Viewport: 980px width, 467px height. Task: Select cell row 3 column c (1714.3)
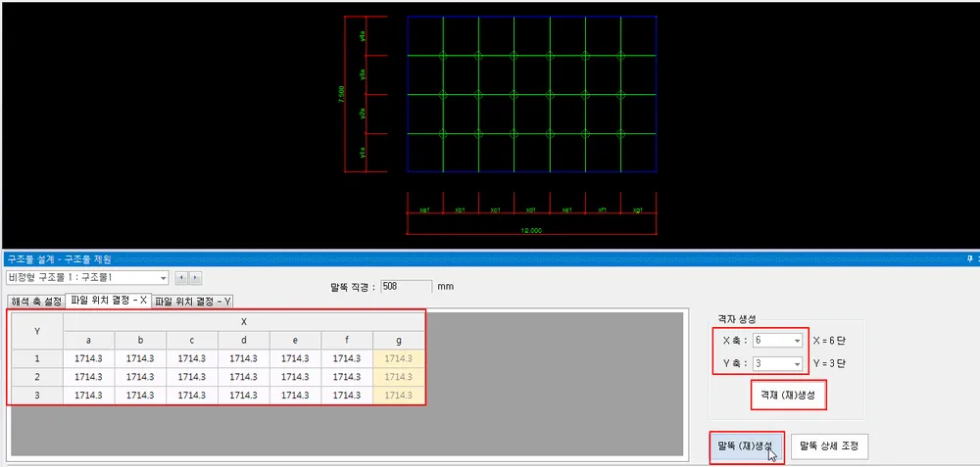click(192, 396)
